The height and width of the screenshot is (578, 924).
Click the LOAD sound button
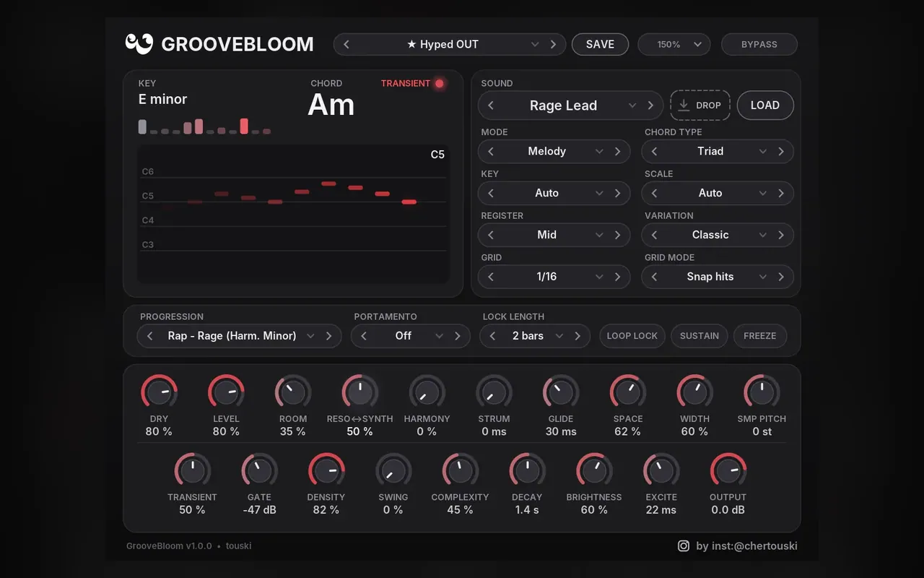(x=765, y=105)
